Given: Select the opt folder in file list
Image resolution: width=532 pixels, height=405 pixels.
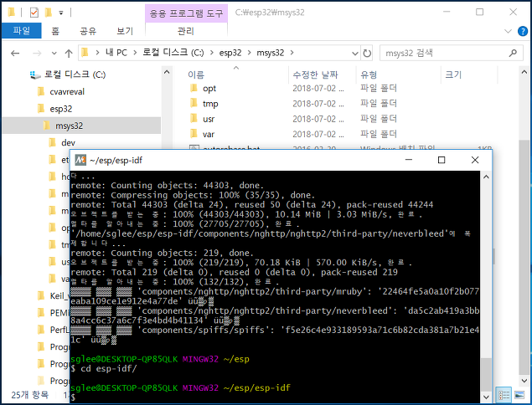Looking at the screenshot, I should (209, 89).
